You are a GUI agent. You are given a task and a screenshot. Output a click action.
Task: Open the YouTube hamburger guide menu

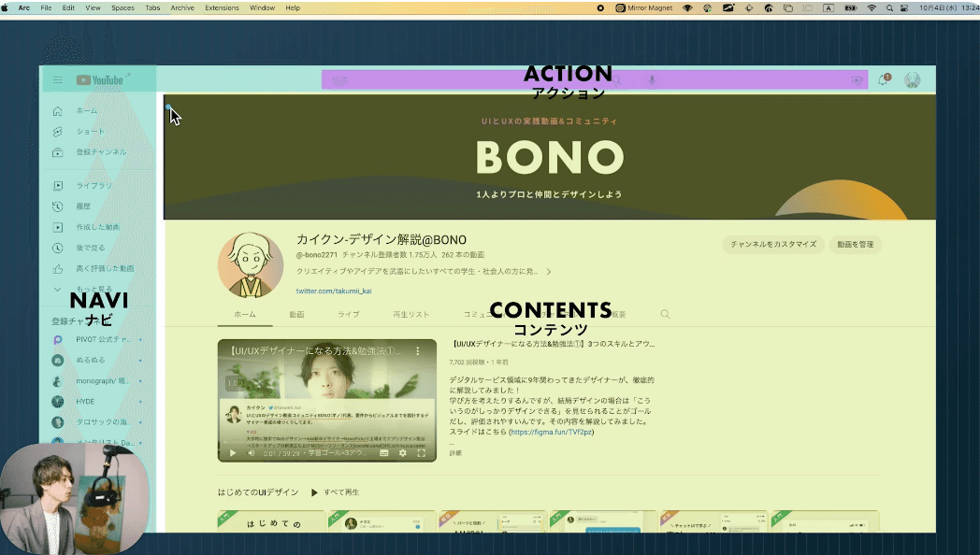[57, 80]
